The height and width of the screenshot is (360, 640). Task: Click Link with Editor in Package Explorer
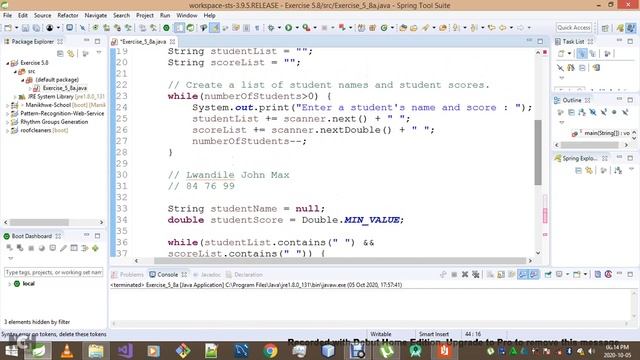click(71, 53)
